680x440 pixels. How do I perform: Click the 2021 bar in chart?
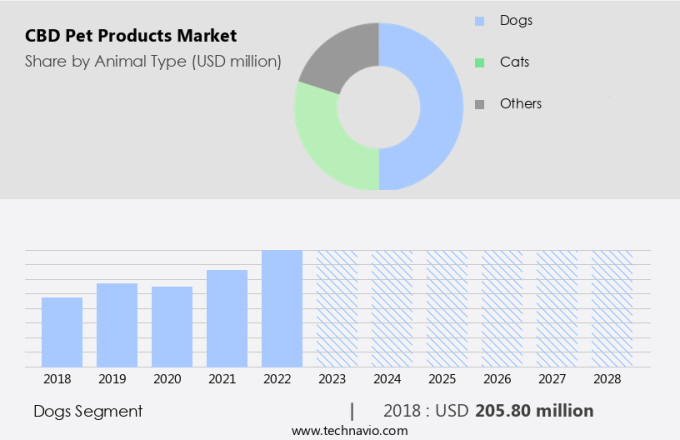(x=227, y=317)
